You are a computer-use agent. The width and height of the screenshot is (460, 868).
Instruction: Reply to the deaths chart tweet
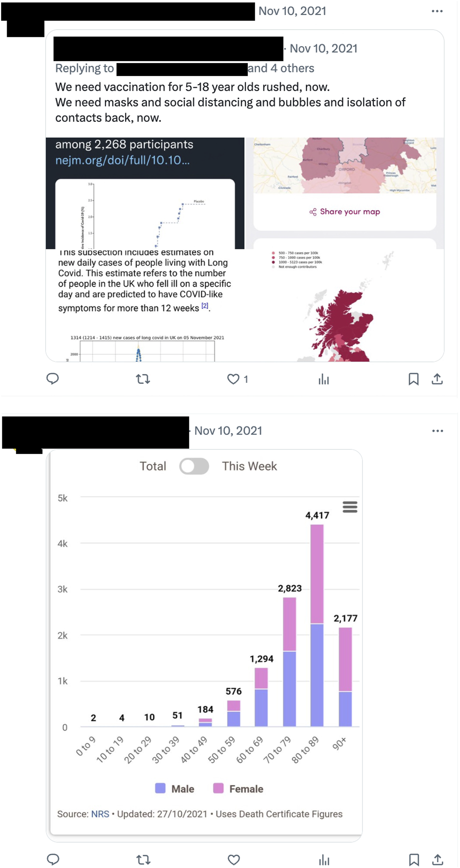click(53, 860)
